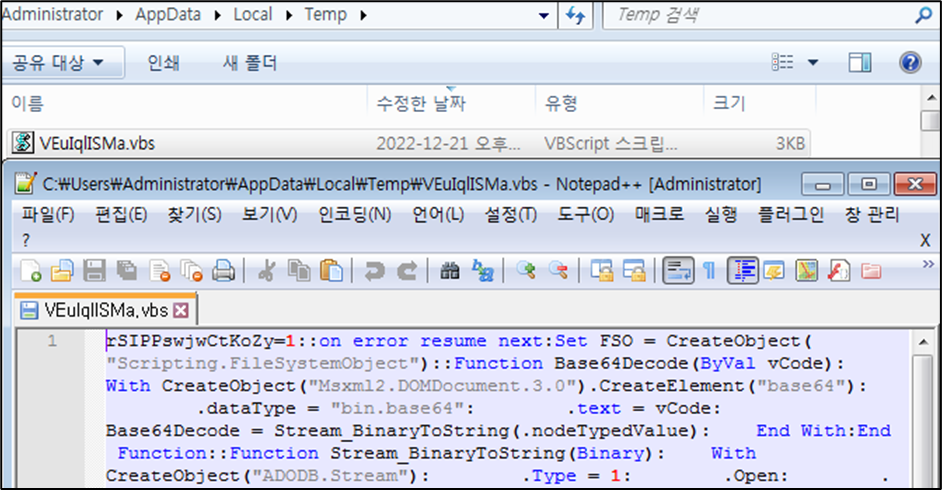Save all open files
This screenshot has width=942, height=490.
(x=127, y=271)
